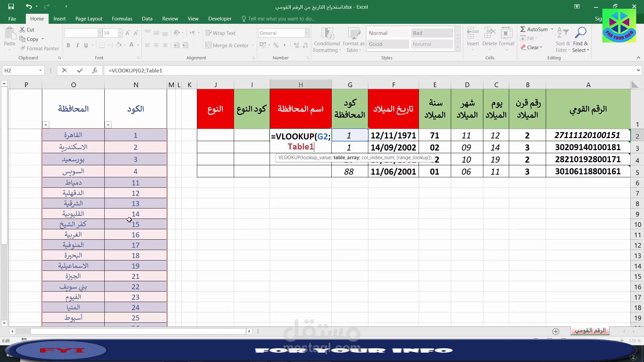Click the Save icon in title bar
644x362 pixels.
[x=11, y=6]
